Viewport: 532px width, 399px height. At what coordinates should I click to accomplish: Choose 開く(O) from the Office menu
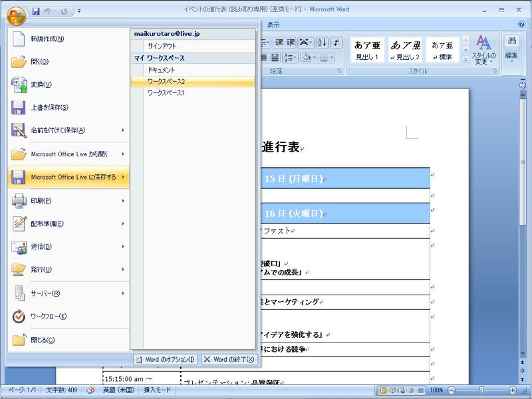[x=69, y=61]
